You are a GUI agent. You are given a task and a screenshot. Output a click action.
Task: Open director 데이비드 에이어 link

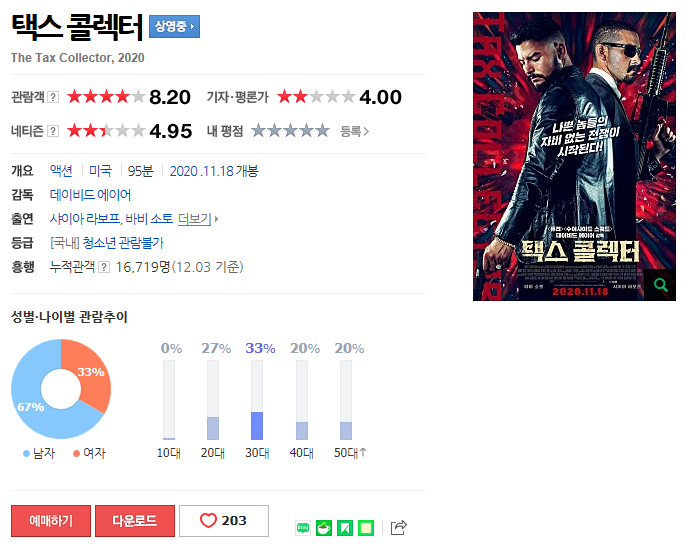click(x=91, y=195)
